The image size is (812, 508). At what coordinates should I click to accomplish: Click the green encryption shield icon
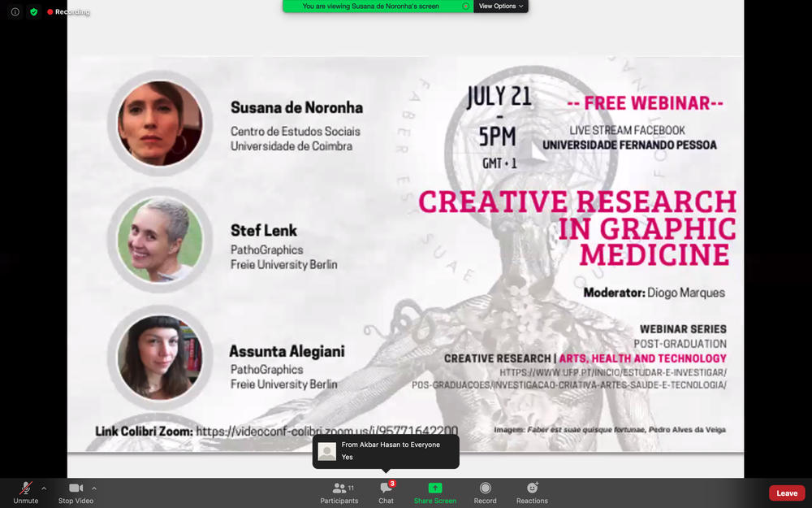click(33, 12)
